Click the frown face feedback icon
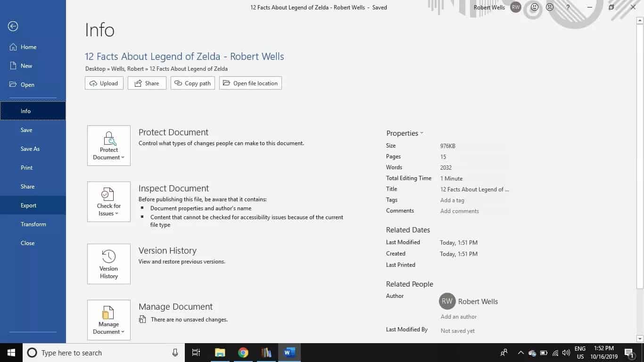This screenshot has width=644, height=362. pos(550,8)
